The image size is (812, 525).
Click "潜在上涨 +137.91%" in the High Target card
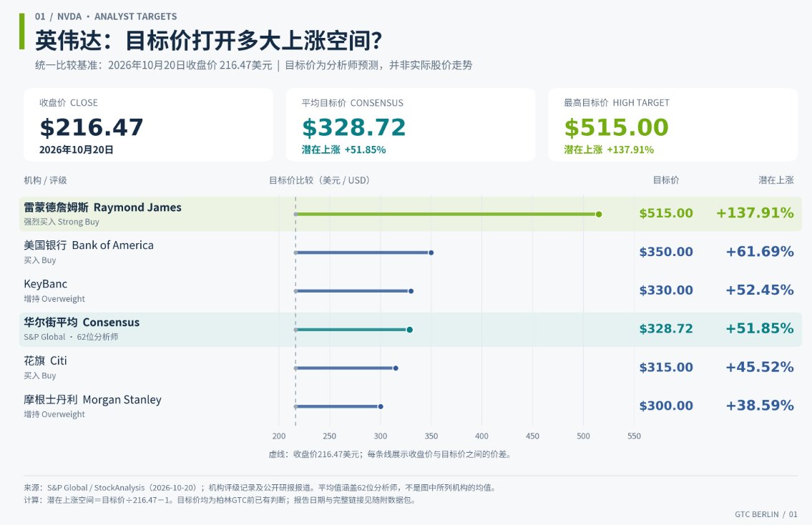[x=609, y=149]
